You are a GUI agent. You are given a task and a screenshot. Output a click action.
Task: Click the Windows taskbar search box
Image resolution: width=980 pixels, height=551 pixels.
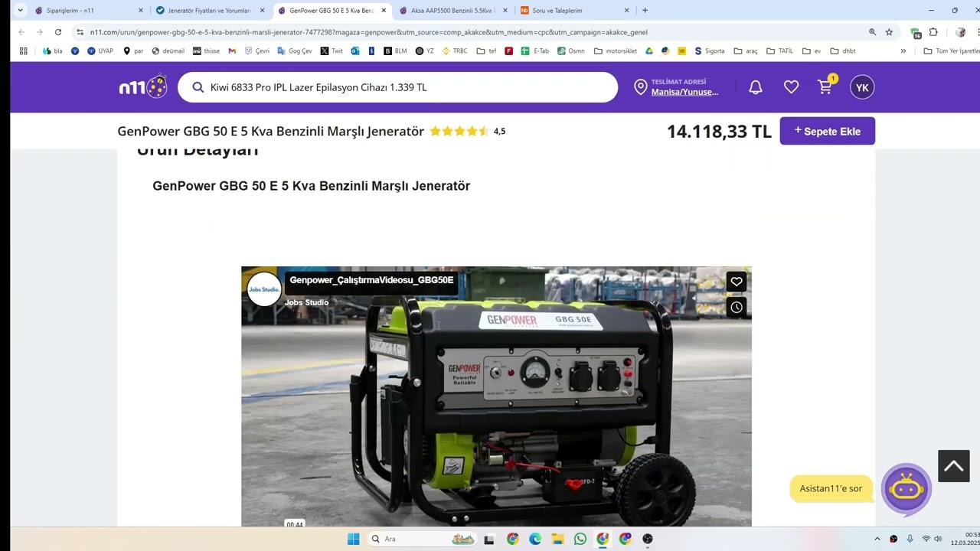tap(423, 539)
